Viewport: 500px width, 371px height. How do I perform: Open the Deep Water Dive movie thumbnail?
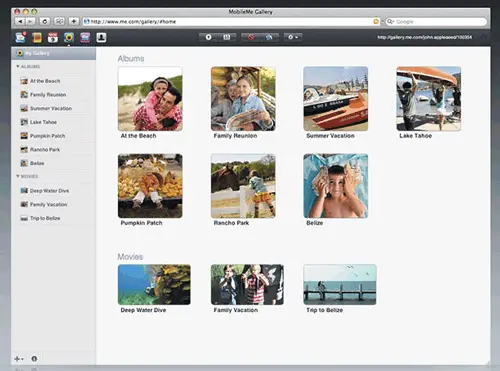tap(154, 285)
